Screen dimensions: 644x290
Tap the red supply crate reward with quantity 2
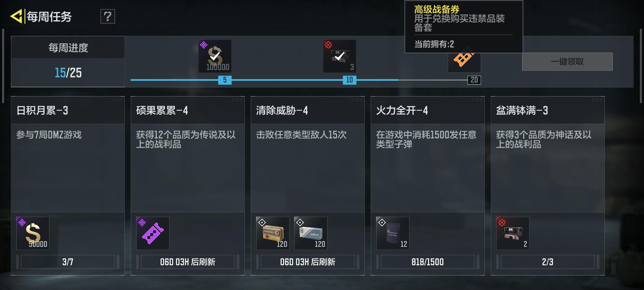(x=513, y=233)
